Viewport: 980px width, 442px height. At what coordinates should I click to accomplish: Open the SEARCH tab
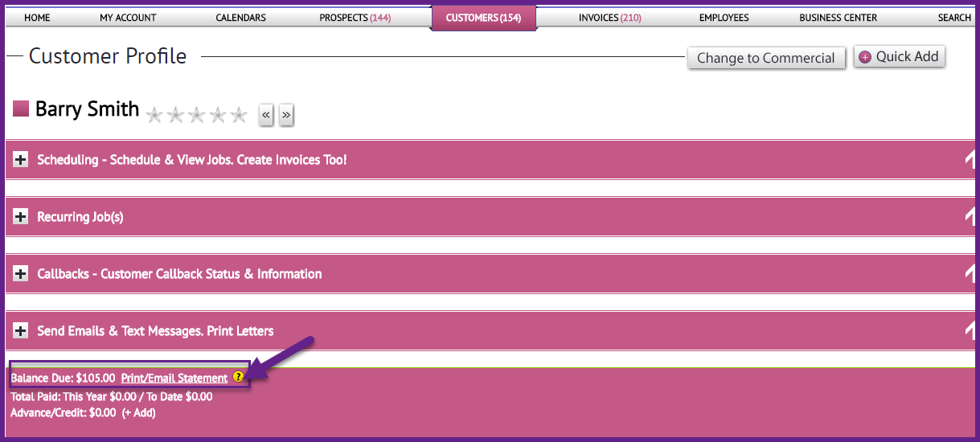click(954, 18)
